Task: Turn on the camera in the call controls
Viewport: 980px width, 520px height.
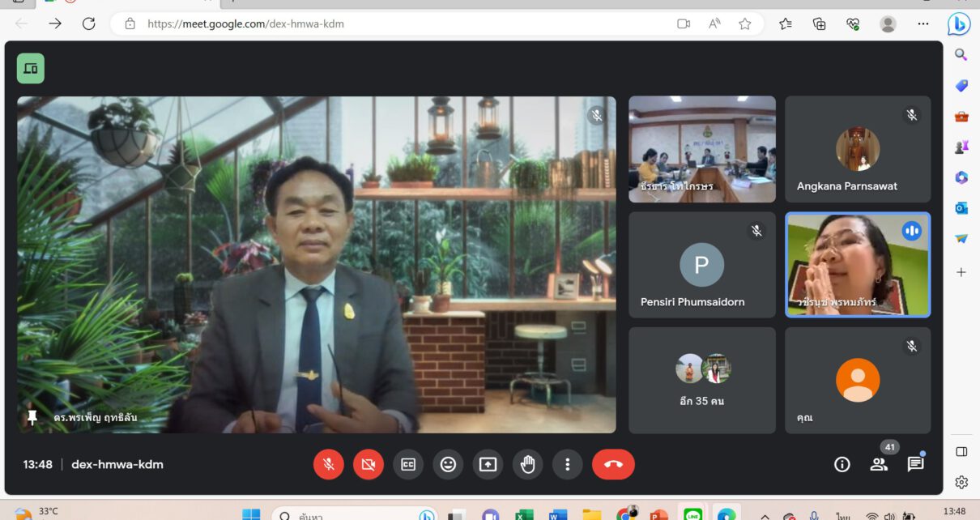Action: pyautogui.click(x=369, y=464)
